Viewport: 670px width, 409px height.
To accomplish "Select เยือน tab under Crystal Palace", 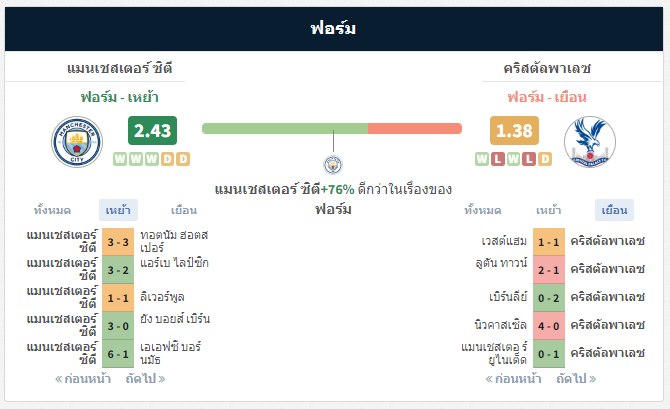I will [x=614, y=210].
